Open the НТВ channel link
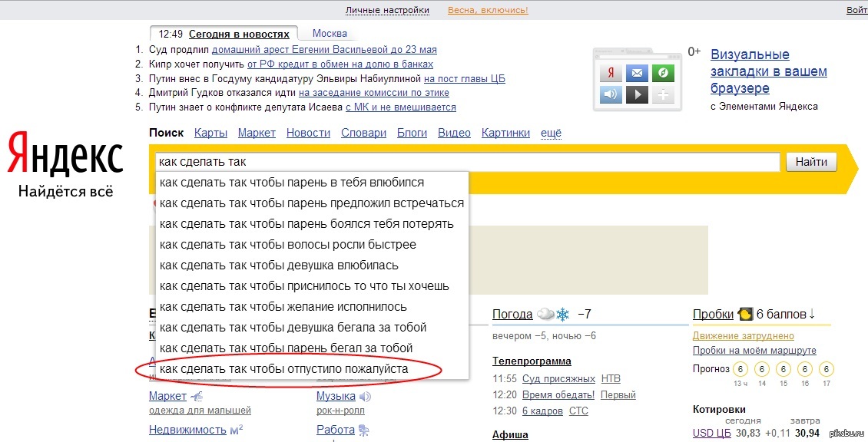The image size is (868, 442). click(611, 379)
